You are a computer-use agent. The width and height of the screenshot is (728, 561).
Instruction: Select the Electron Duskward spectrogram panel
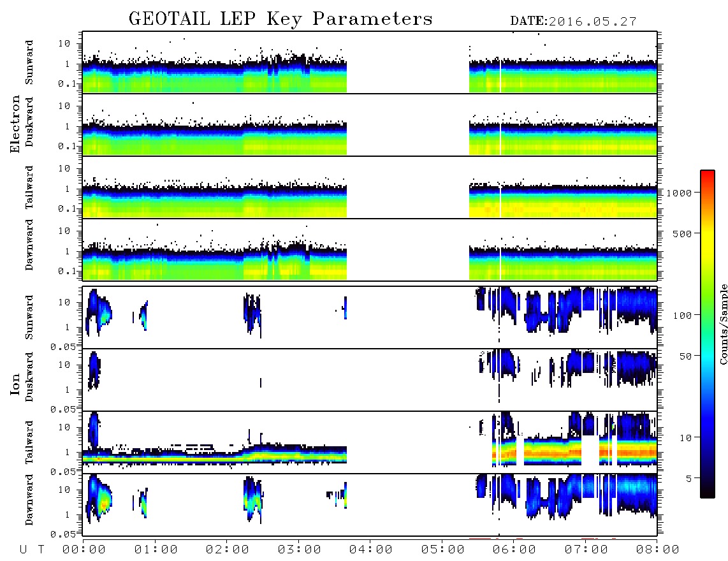click(370, 125)
